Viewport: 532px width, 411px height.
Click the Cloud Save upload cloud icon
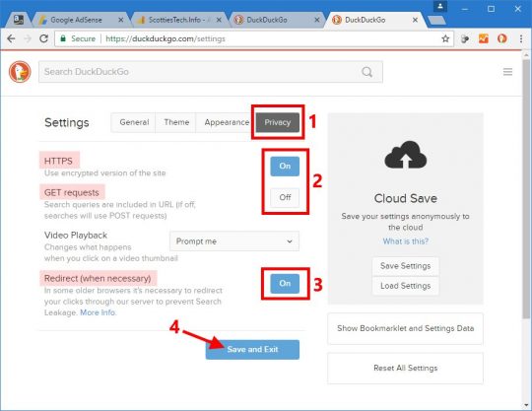tap(406, 155)
